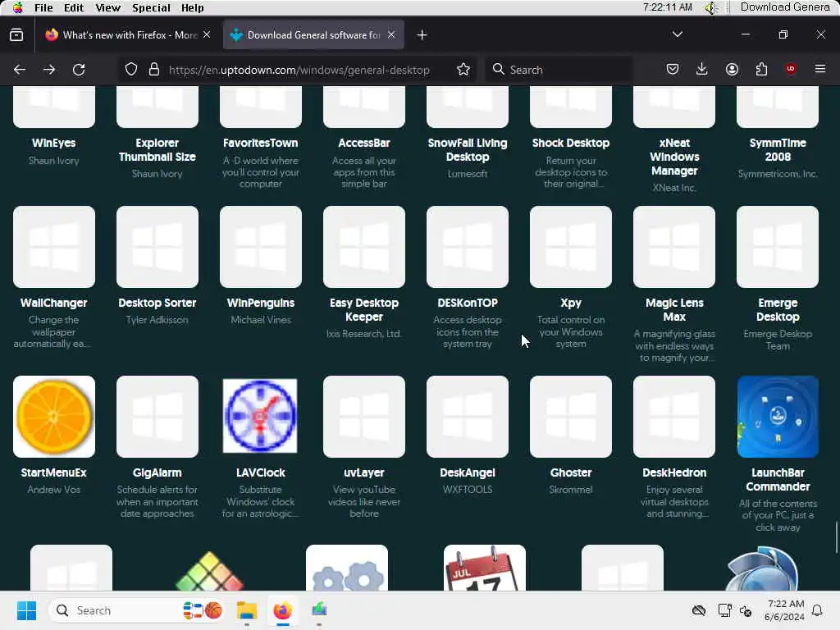Bookmark this page with the star
Image resolution: width=840 pixels, height=630 pixels.
463,70
